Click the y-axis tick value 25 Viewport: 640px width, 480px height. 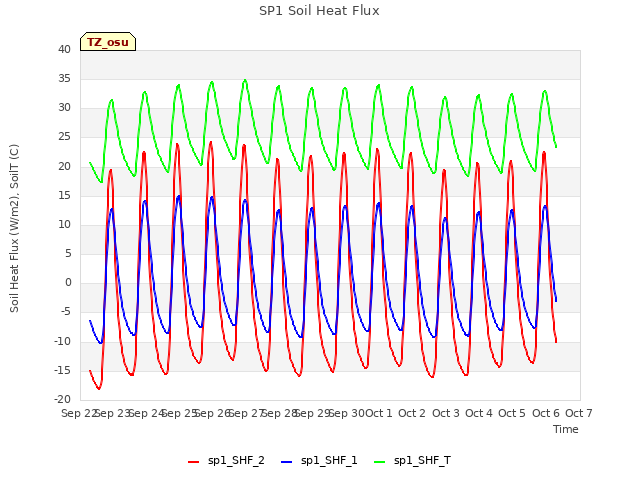tap(64, 137)
